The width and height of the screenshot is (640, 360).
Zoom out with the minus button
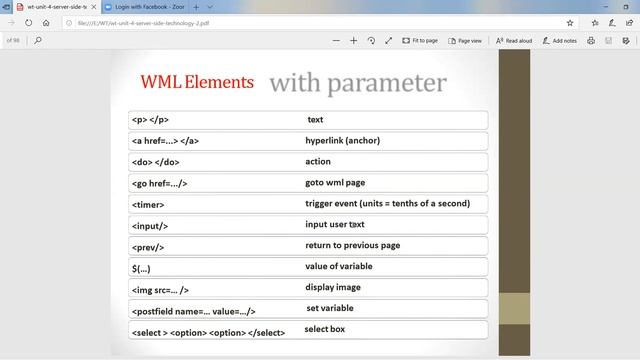click(336, 40)
